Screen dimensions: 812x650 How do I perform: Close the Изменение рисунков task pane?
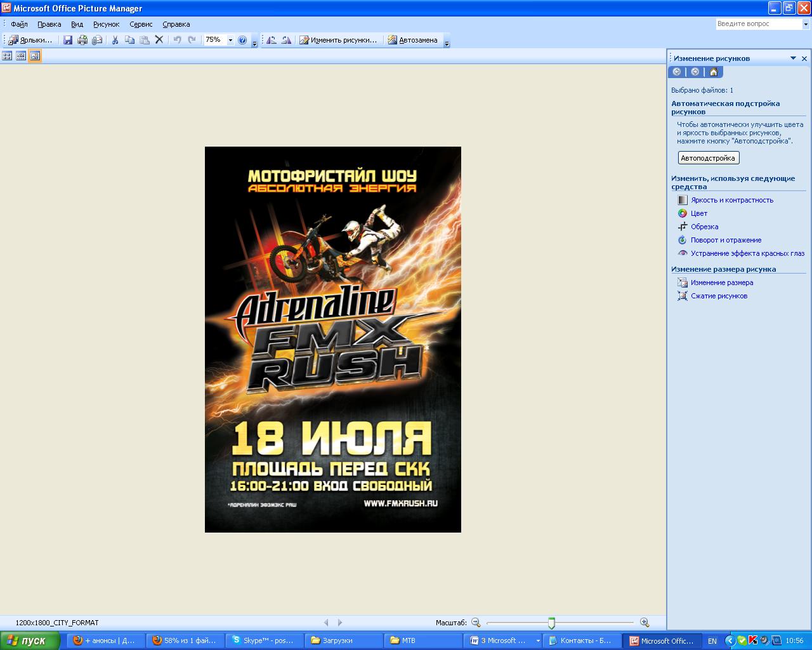point(804,58)
